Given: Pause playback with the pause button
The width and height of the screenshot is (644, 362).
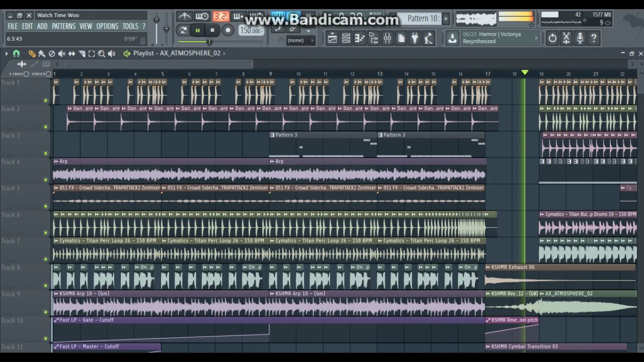Looking at the screenshot, I should tap(198, 30).
